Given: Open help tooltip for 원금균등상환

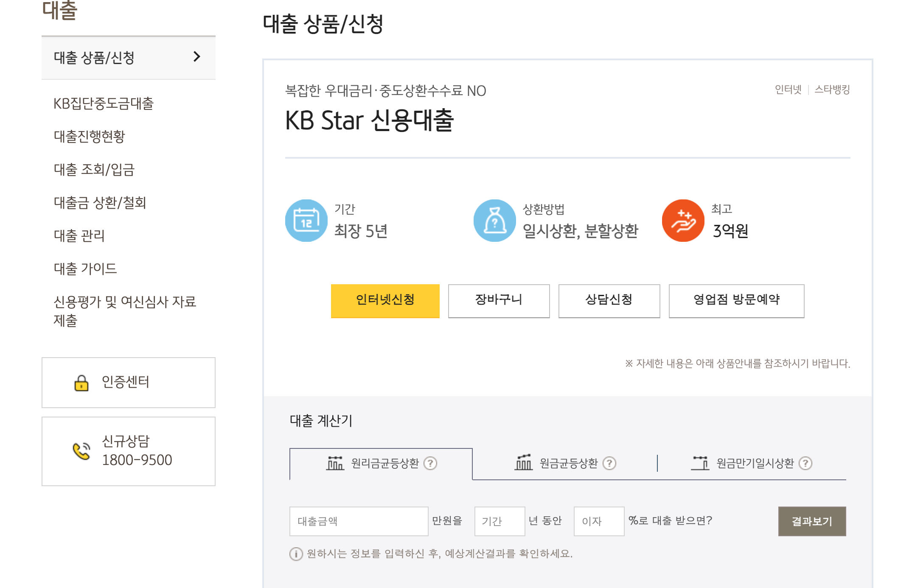Looking at the screenshot, I should 609,463.
